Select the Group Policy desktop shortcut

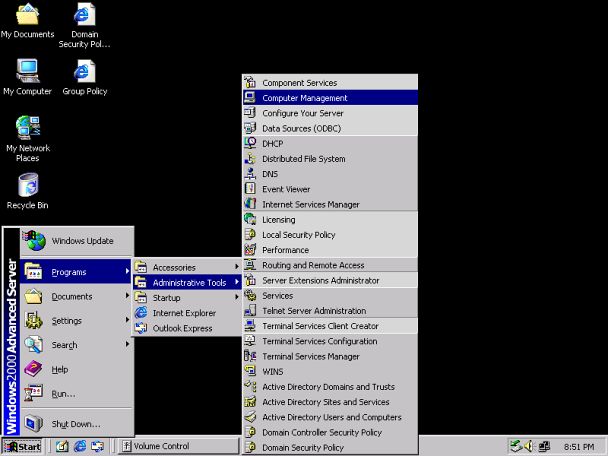[85, 77]
